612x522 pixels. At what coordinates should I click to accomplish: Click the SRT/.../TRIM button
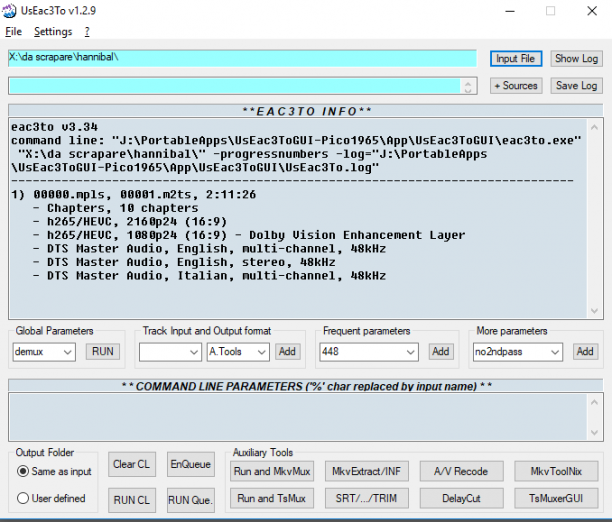[x=367, y=499]
